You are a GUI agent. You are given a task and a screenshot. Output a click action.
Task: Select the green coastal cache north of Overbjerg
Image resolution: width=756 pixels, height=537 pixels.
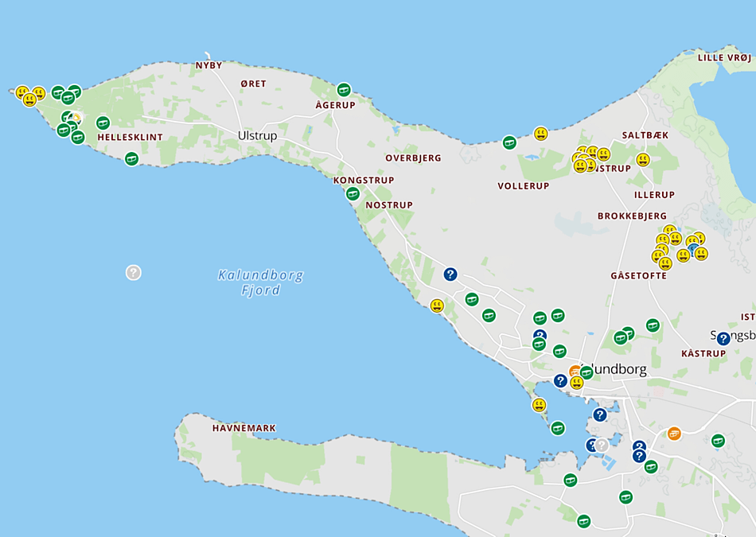pyautogui.click(x=509, y=142)
